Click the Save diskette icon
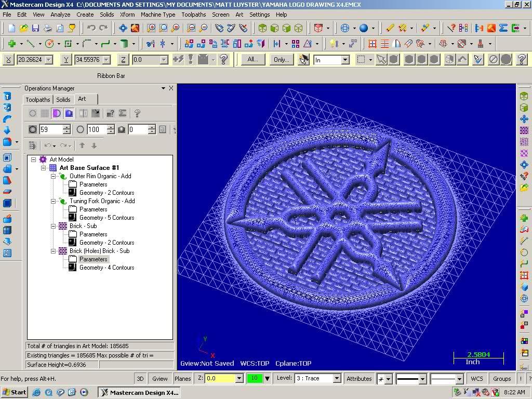 [x=36, y=28]
